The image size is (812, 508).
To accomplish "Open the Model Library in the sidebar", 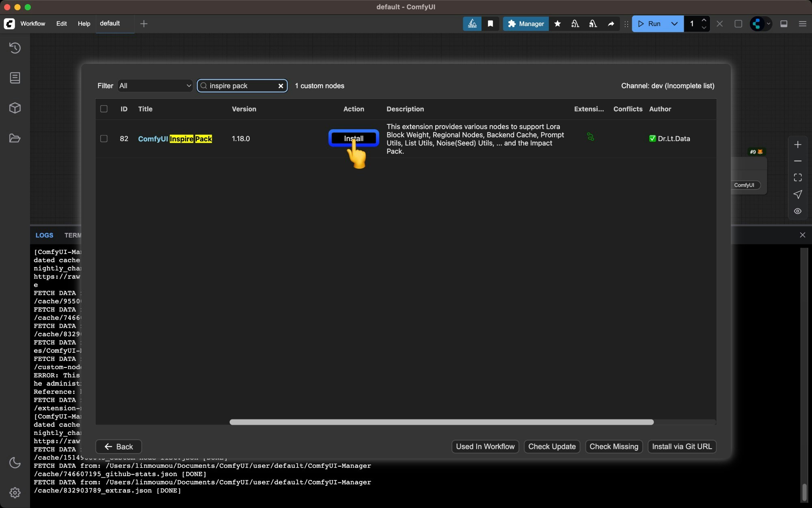I will click(15, 108).
